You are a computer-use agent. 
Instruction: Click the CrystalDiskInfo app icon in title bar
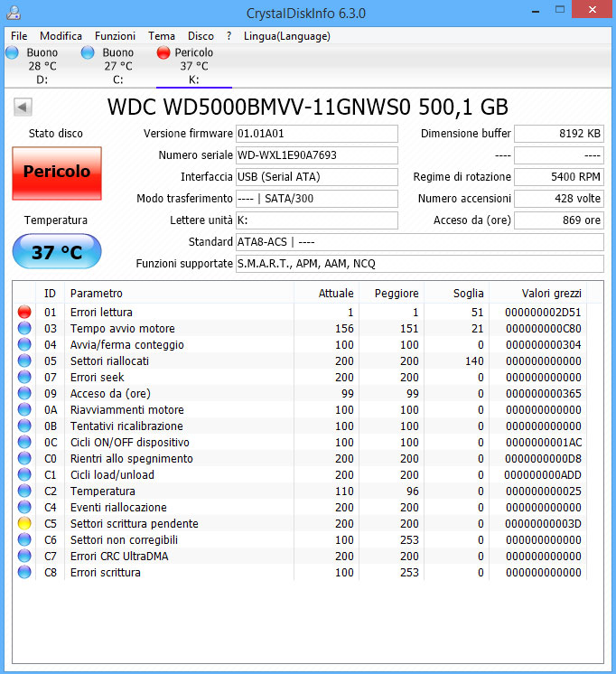pos(14,13)
